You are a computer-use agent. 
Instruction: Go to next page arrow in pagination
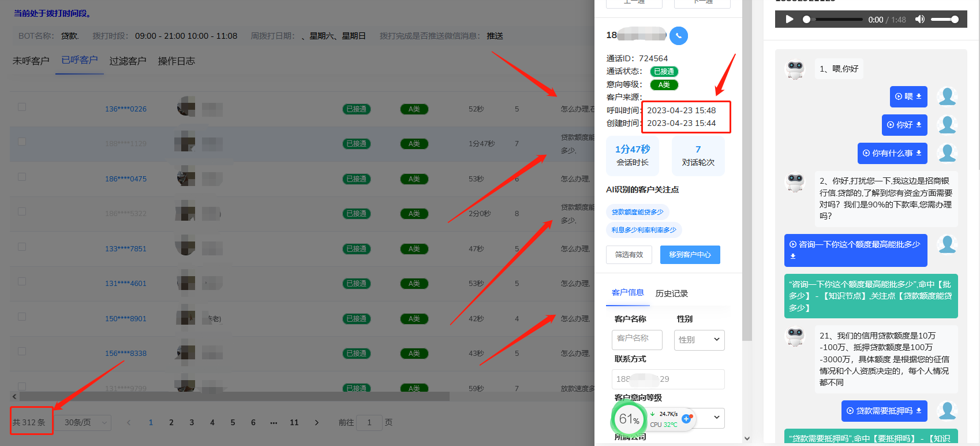coord(316,422)
